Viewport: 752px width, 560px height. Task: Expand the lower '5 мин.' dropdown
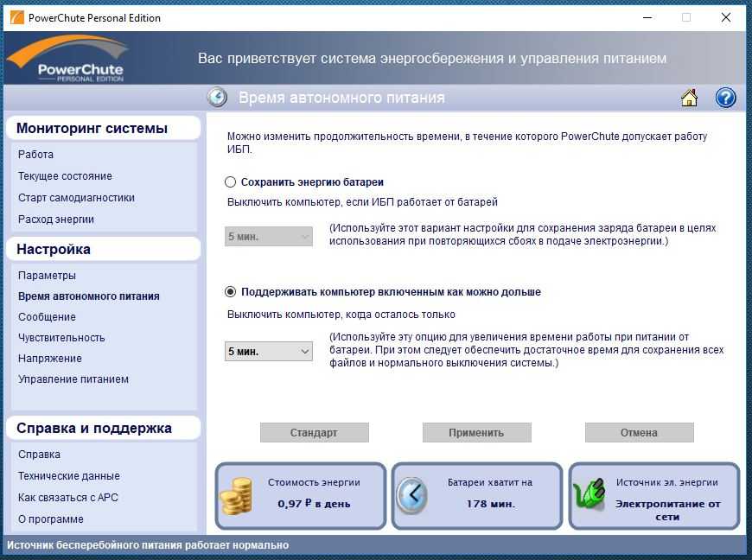pos(269,352)
